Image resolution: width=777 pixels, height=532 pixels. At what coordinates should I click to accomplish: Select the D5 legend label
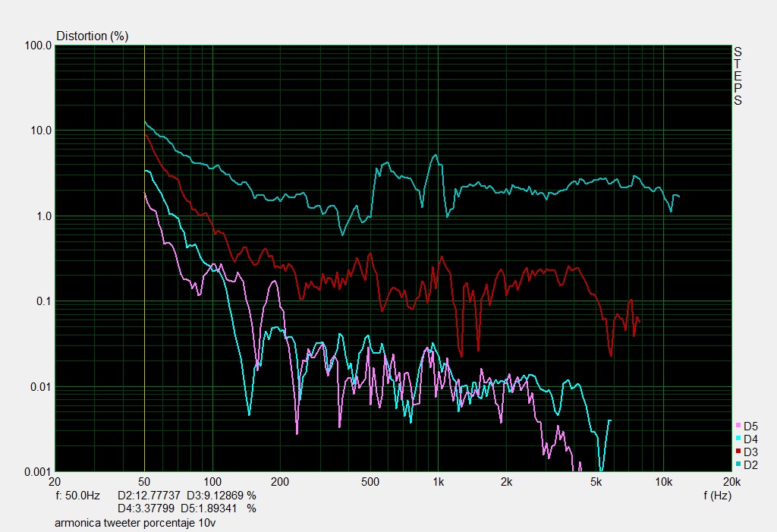(x=750, y=427)
